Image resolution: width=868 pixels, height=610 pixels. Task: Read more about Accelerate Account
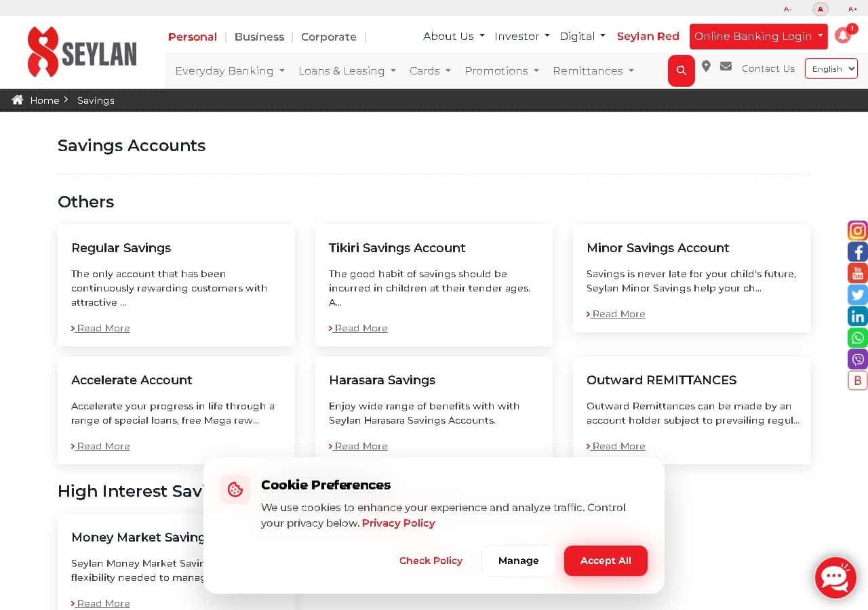[x=100, y=446]
